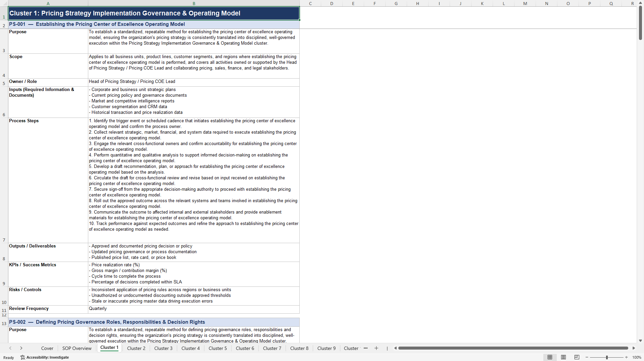Screen dimensions: 644x361
Task: Click the Risks / Controls label cell
Action: pos(48,296)
